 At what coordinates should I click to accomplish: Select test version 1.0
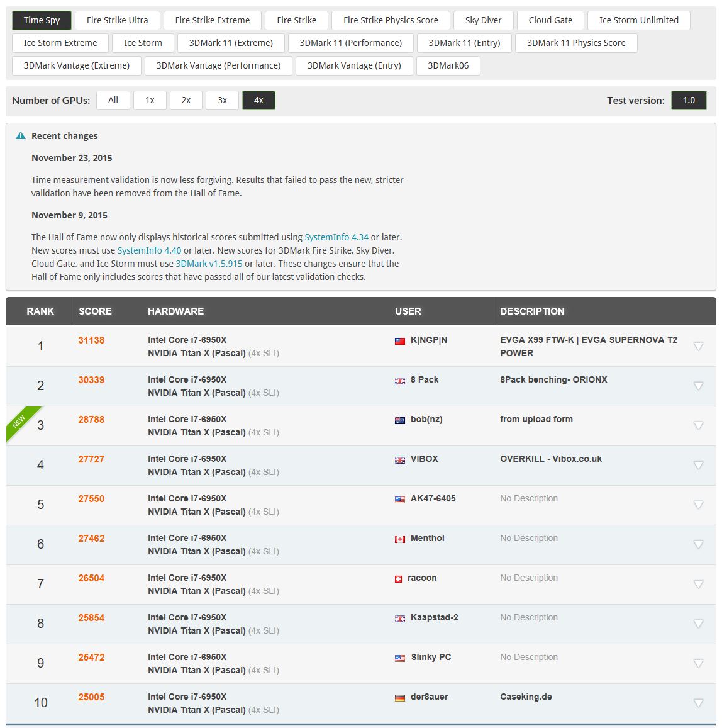[x=689, y=100]
